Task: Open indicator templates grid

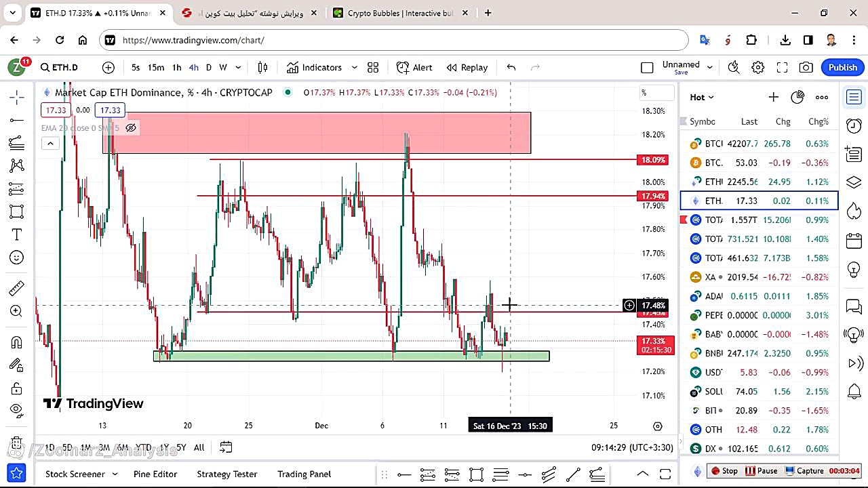Action: [x=373, y=67]
